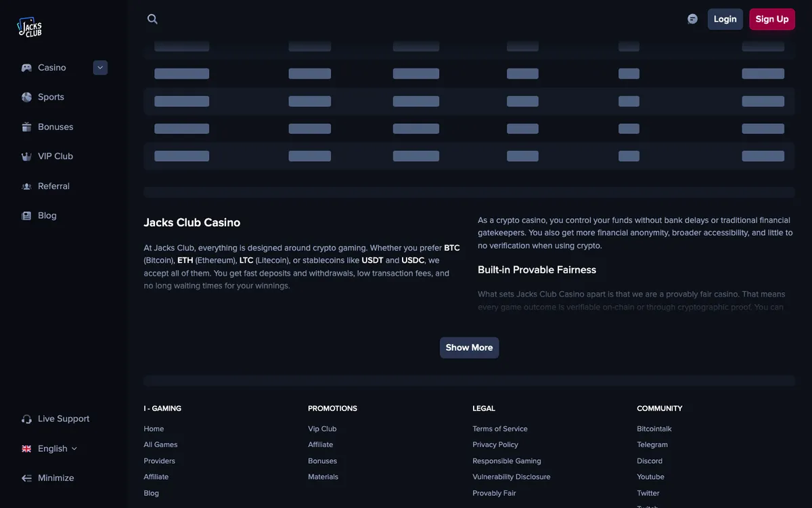Click the Casino gamepad icon
The width and height of the screenshot is (812, 508).
26,68
